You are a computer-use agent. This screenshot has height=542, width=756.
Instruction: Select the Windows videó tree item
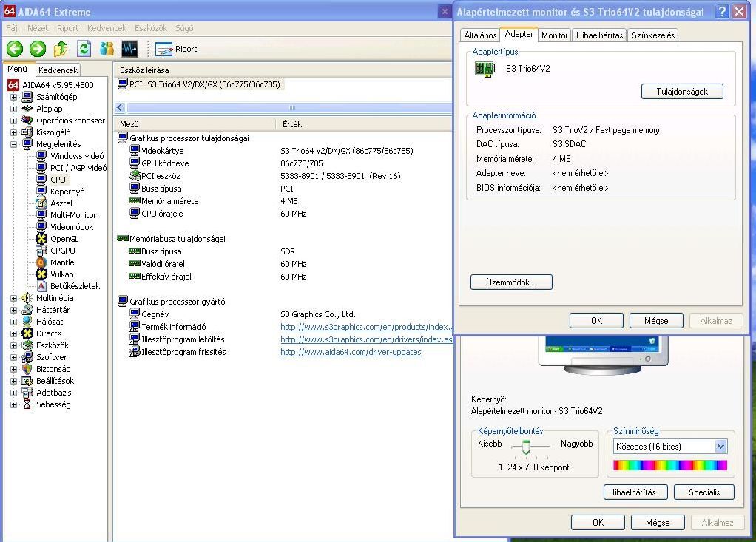[x=77, y=156]
